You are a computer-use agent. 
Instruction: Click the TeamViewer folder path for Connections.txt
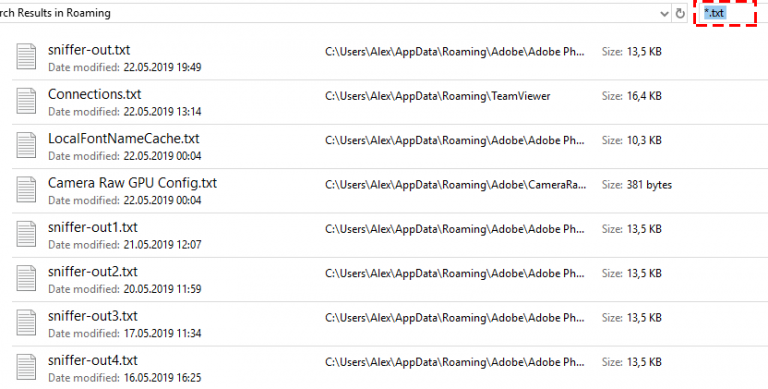pyautogui.click(x=437, y=96)
